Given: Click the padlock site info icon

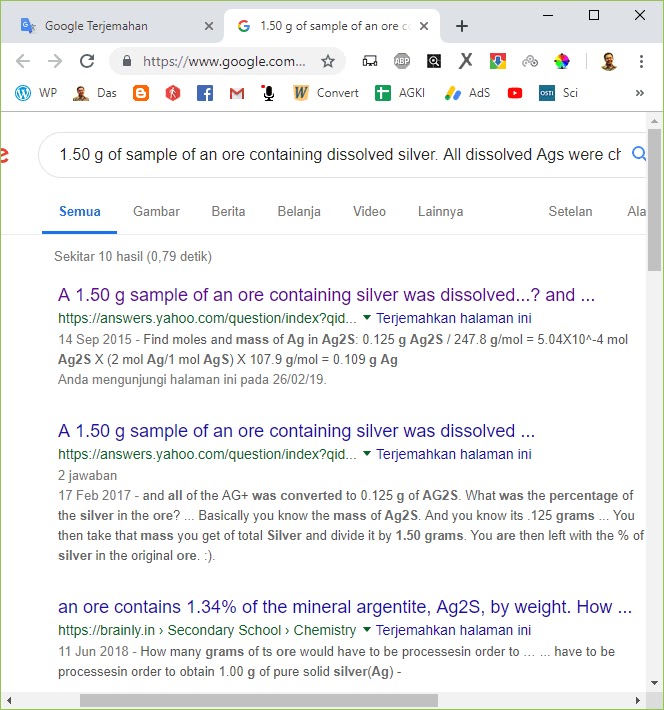Looking at the screenshot, I should point(127,61).
